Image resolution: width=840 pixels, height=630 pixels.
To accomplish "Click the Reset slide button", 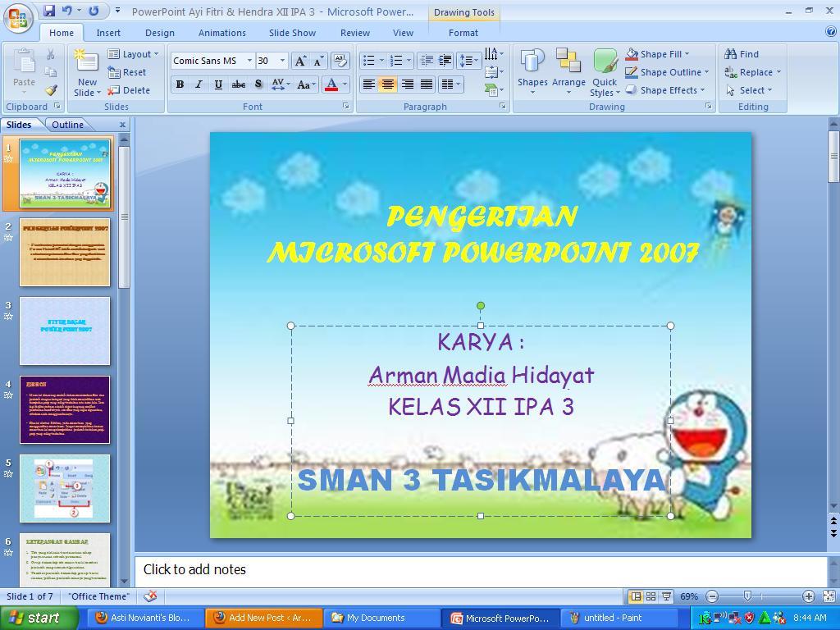I will tap(127, 72).
